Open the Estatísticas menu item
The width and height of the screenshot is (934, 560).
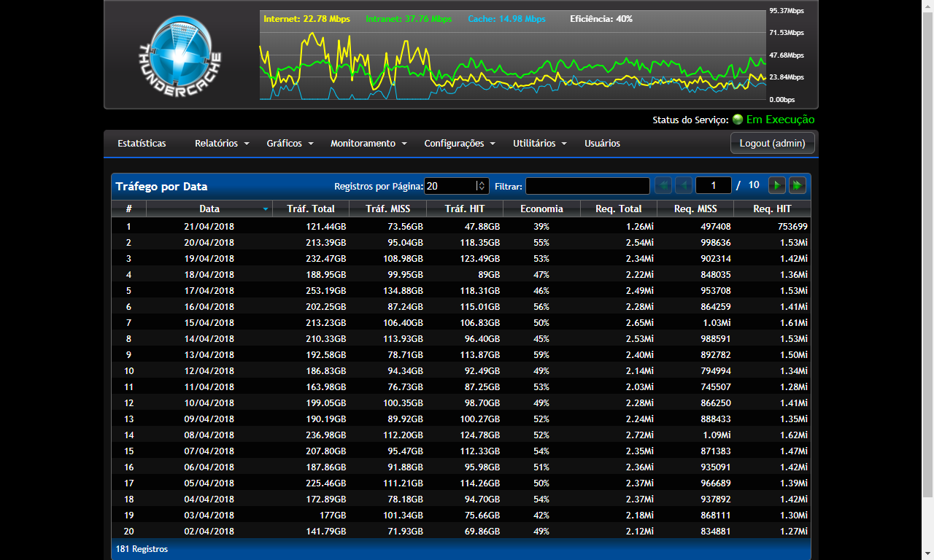(x=142, y=144)
